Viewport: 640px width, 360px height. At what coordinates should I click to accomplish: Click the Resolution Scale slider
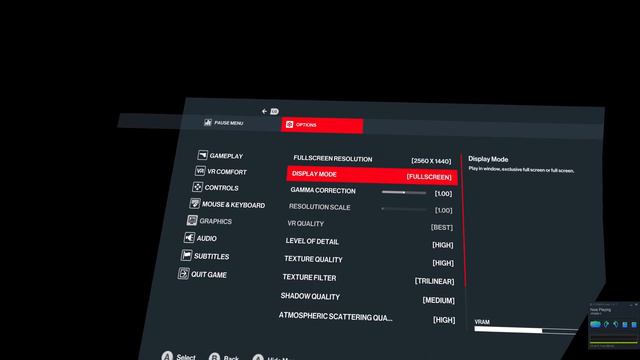[x=404, y=209]
